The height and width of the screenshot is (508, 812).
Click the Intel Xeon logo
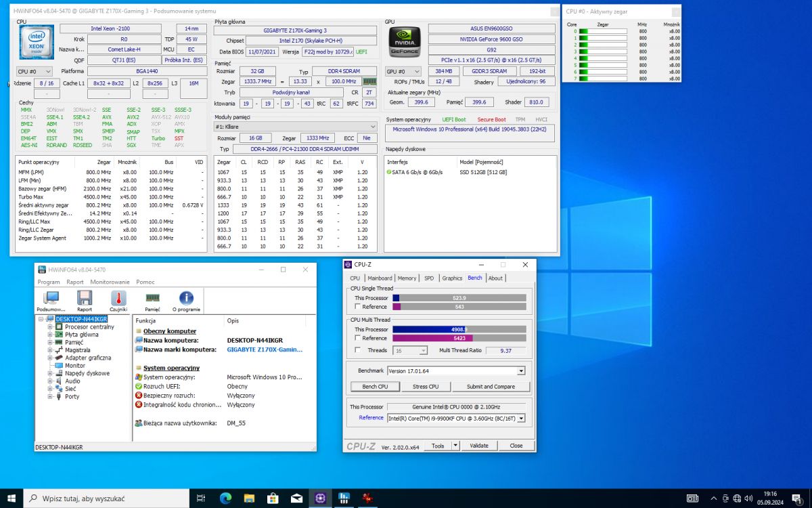(35, 43)
